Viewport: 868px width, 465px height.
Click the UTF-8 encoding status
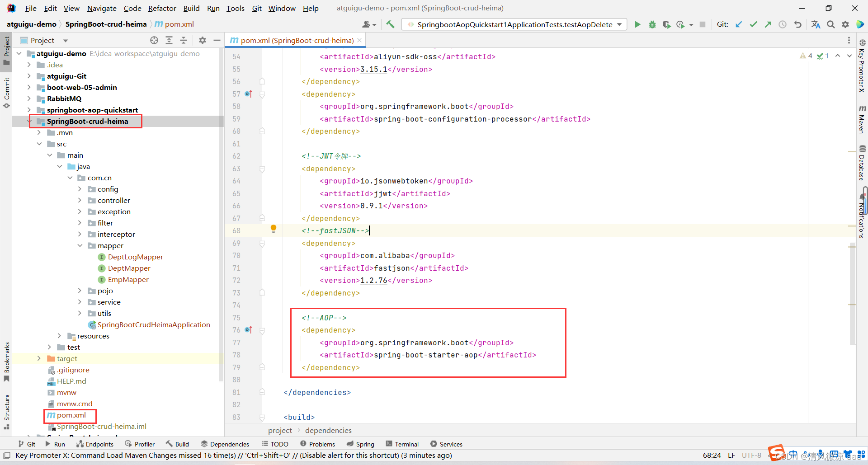point(751,455)
